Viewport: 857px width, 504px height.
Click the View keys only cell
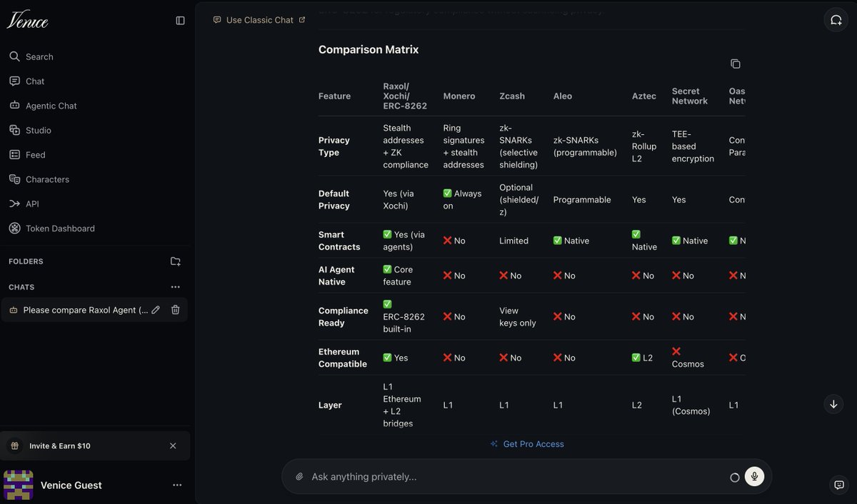(x=518, y=317)
